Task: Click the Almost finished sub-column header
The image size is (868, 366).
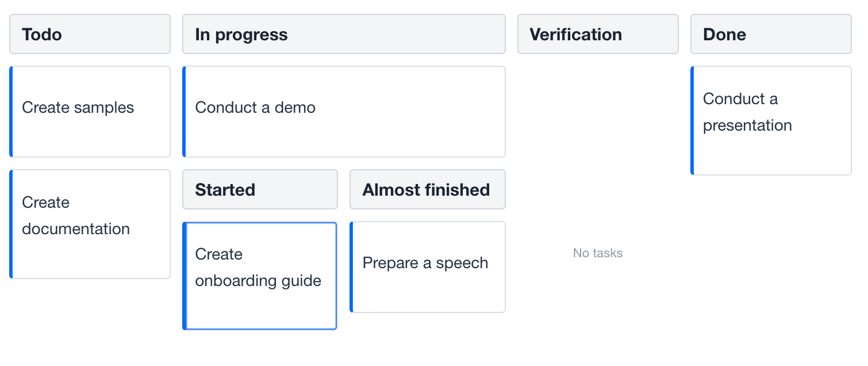Action: pos(427,189)
